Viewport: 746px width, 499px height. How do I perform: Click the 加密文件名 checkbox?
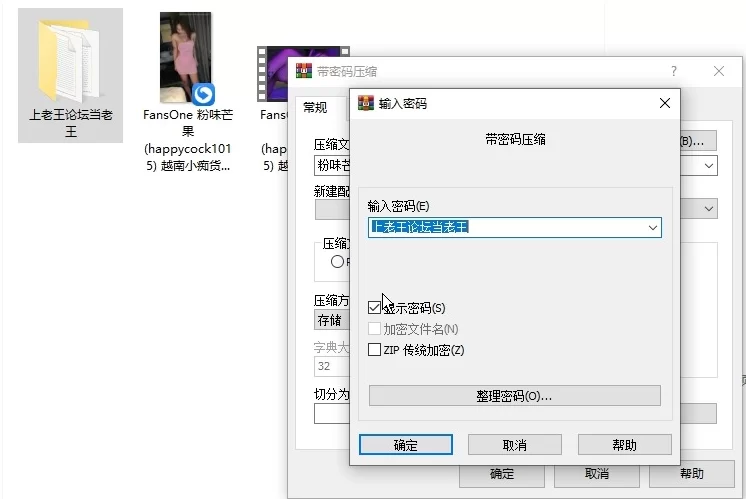[375, 329]
